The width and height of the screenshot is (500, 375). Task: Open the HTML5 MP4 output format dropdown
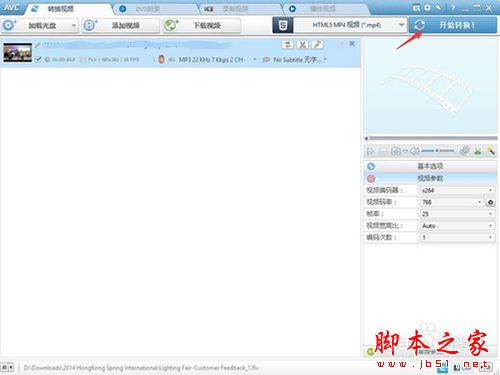click(x=350, y=25)
